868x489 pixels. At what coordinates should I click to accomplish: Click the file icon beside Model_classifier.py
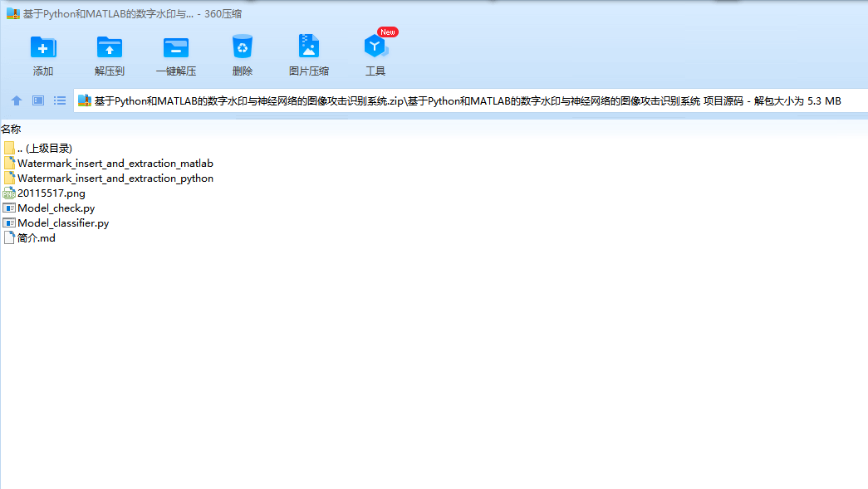[9, 223]
